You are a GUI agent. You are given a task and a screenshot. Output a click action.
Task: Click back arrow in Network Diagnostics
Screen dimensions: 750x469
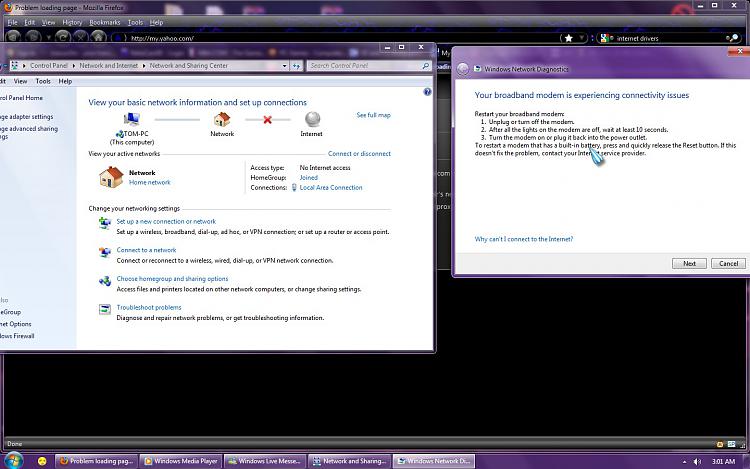coord(463,69)
